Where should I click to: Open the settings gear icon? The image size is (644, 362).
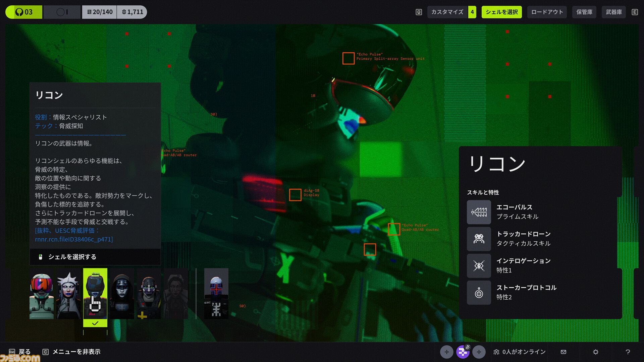click(596, 352)
